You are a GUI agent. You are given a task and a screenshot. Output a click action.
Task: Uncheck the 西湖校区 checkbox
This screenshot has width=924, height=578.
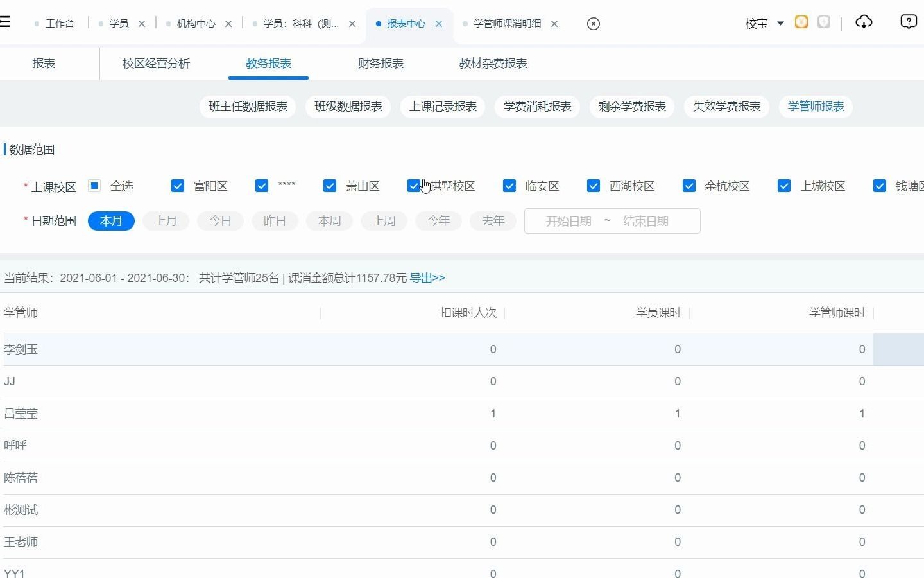tap(594, 186)
